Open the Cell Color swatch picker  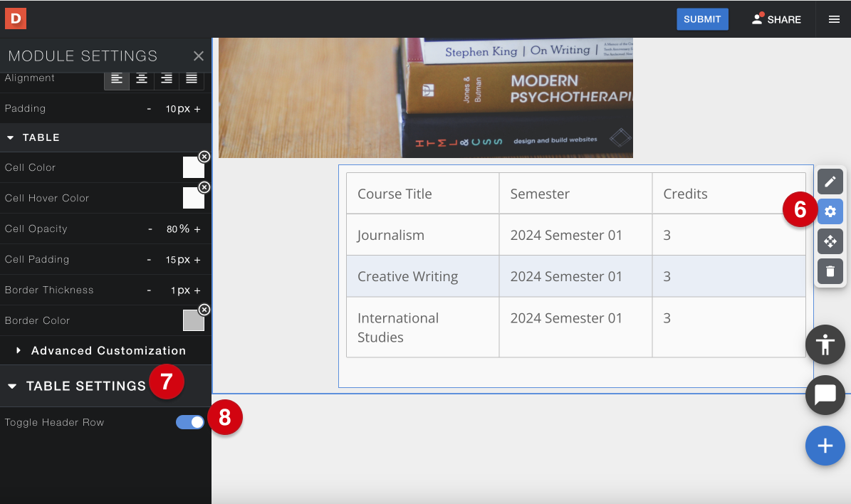click(x=193, y=167)
